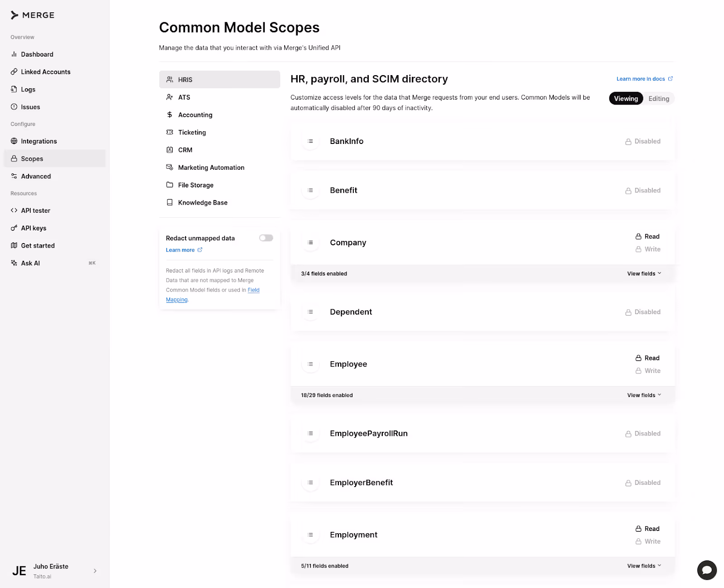Screen dimensions: 724x588
Task: Open Juho Eräste account menu
Action: tap(54, 571)
